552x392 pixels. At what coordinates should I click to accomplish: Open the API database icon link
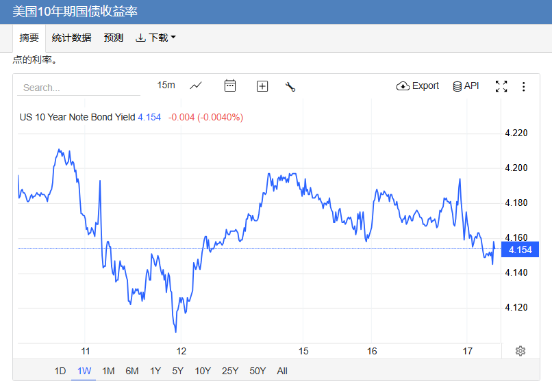[x=466, y=86]
